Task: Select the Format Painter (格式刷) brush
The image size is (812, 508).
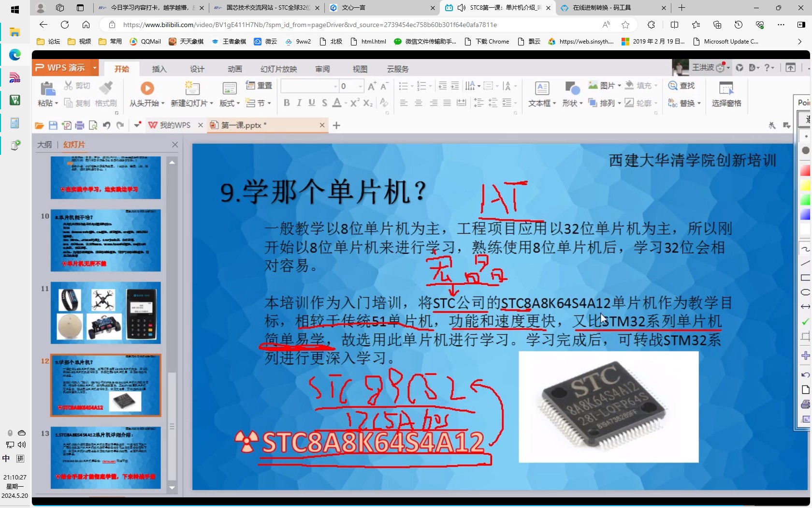Action: point(106,88)
